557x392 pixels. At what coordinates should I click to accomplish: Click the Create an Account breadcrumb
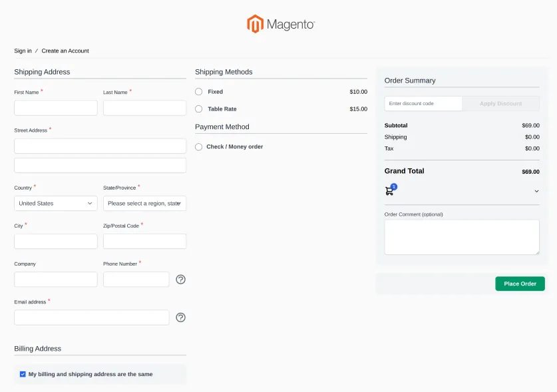coord(65,51)
